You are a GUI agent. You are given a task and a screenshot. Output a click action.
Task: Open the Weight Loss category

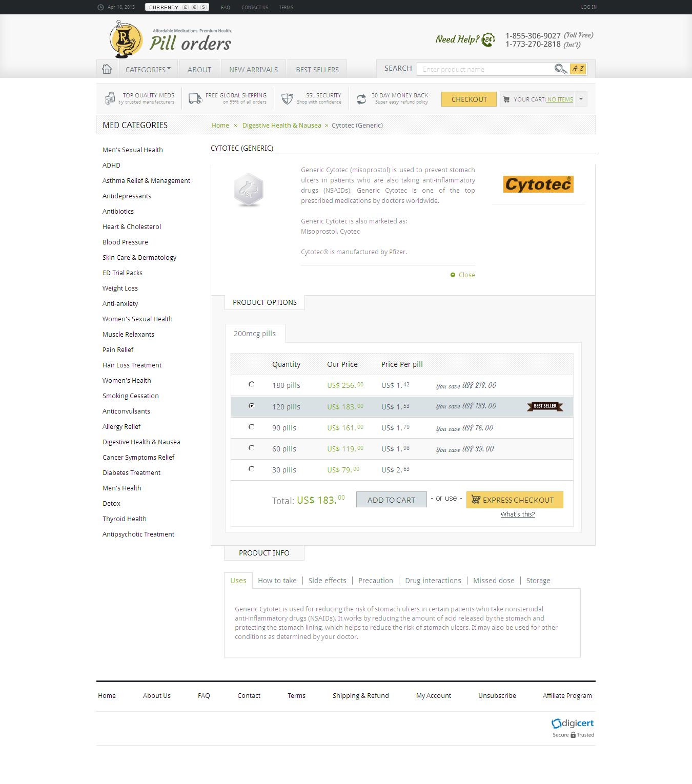click(120, 288)
